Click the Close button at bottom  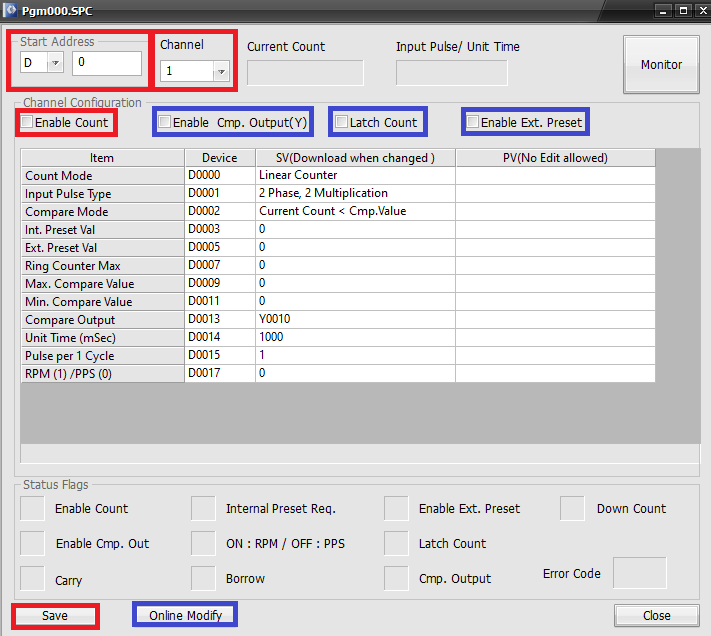coord(656,615)
